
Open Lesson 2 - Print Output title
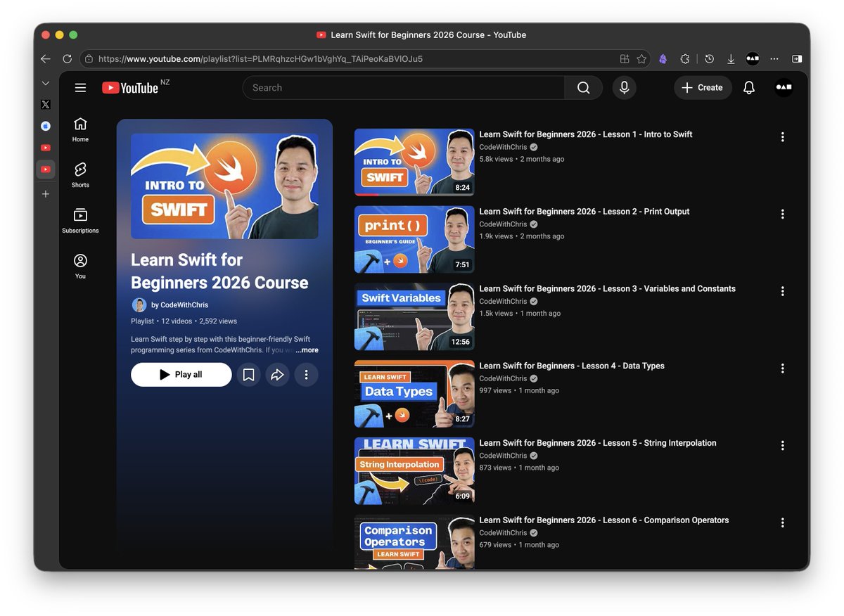pyautogui.click(x=584, y=212)
